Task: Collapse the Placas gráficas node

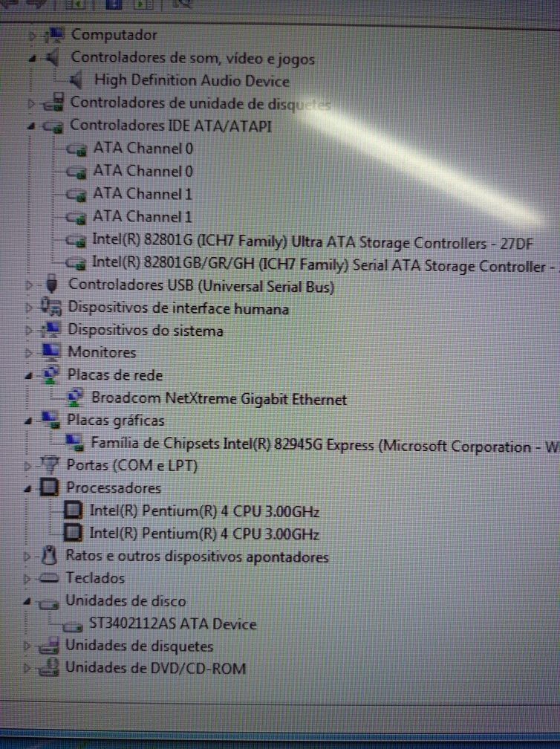Action: point(29,421)
